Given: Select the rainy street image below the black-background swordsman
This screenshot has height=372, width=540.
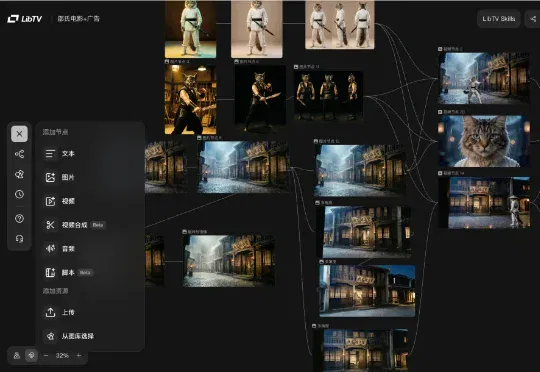Looking at the screenshot, I should [243, 167].
